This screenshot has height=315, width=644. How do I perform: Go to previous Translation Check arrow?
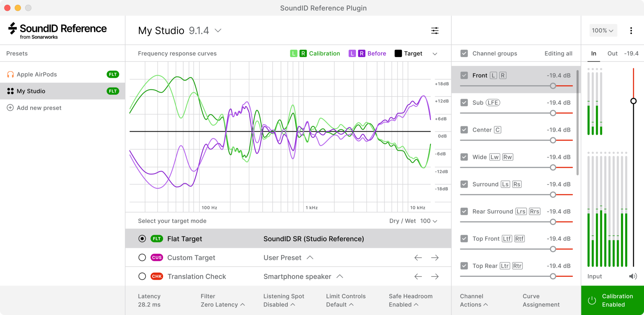(418, 276)
